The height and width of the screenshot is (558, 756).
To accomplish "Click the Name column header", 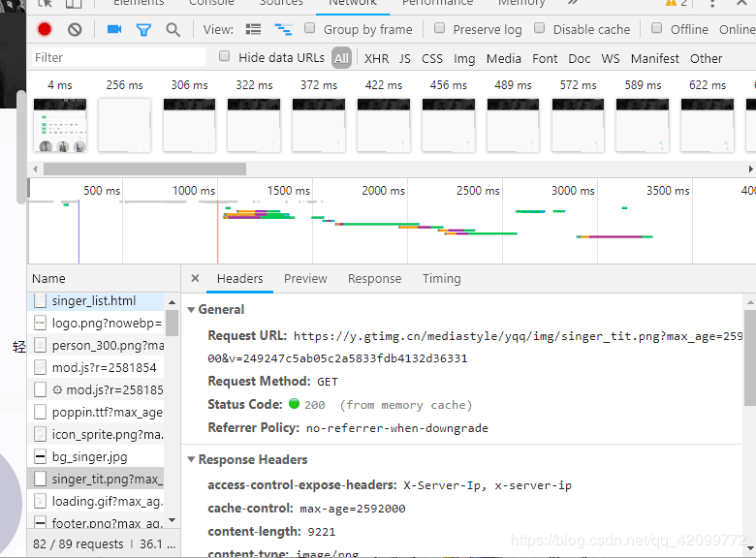I will click(104, 279).
